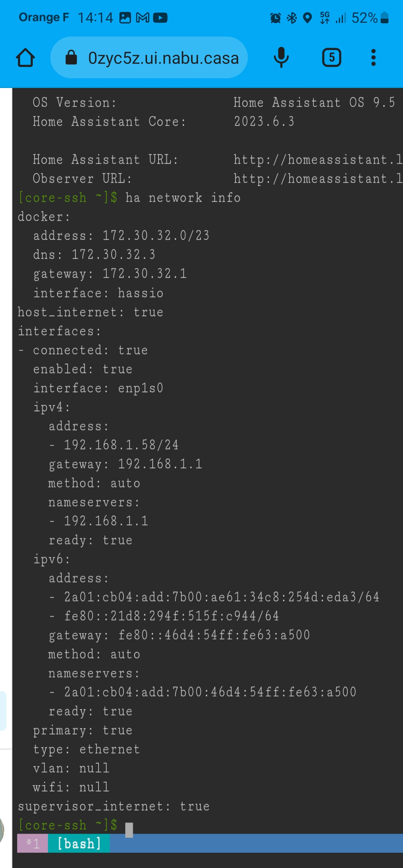Select the IPv4 address 192.168.1.58/24 text
Image resolution: width=403 pixels, height=868 pixels.
coord(119,444)
